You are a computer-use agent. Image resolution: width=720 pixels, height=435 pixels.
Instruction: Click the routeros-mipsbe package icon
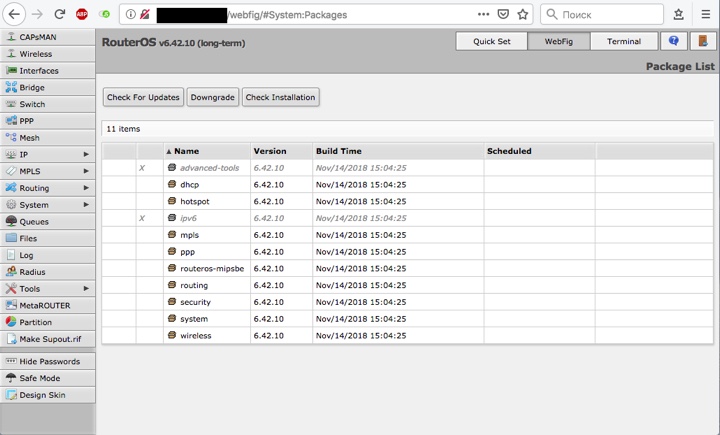172,268
